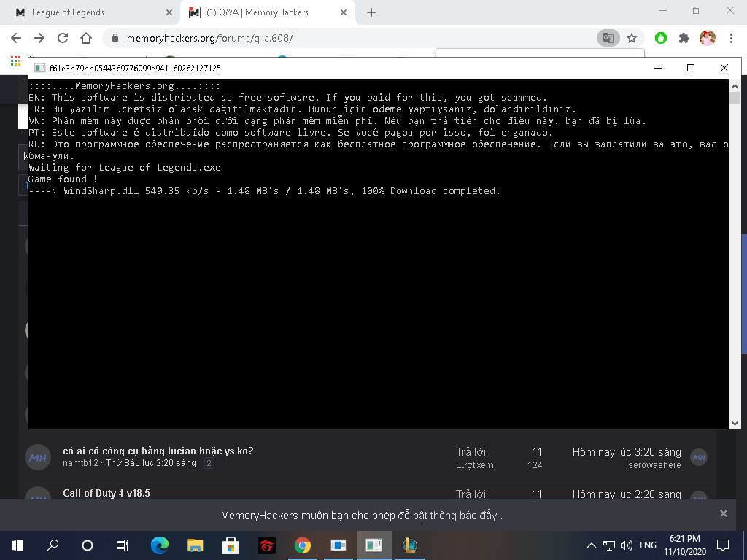Open the console window's title bar icon
Image resolution: width=747 pixels, height=560 pixels.
point(39,68)
